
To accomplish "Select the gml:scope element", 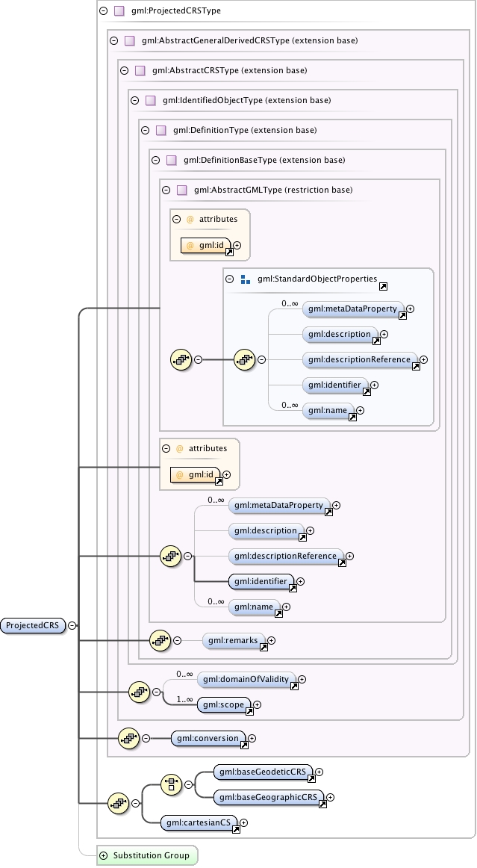I will (x=223, y=704).
